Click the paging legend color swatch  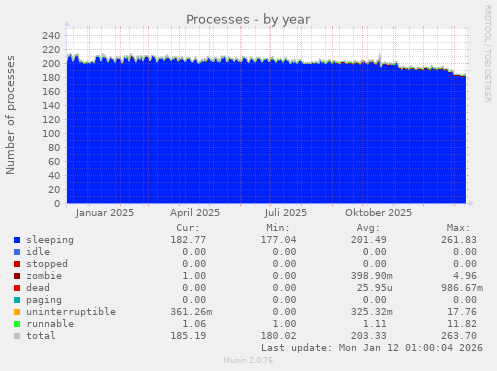pos(17,300)
